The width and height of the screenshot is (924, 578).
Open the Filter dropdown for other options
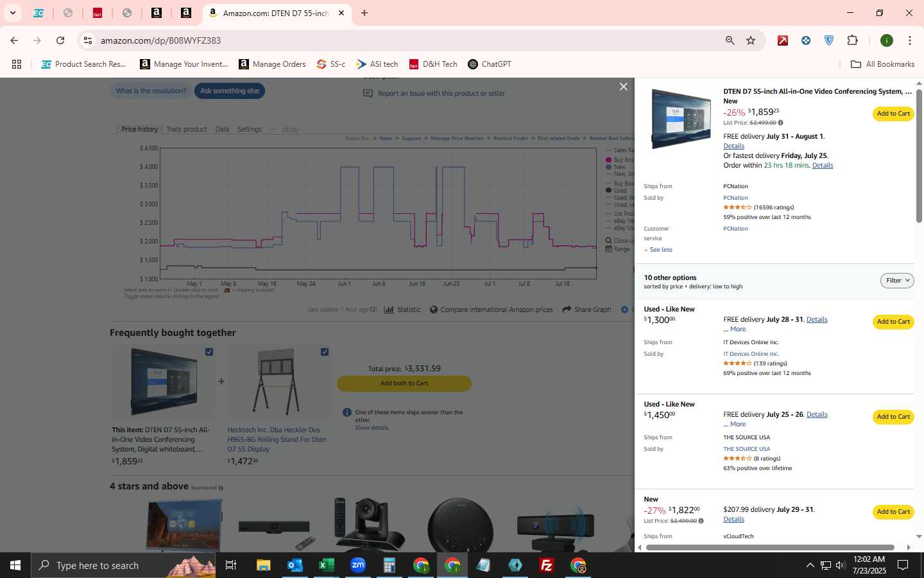897,281
